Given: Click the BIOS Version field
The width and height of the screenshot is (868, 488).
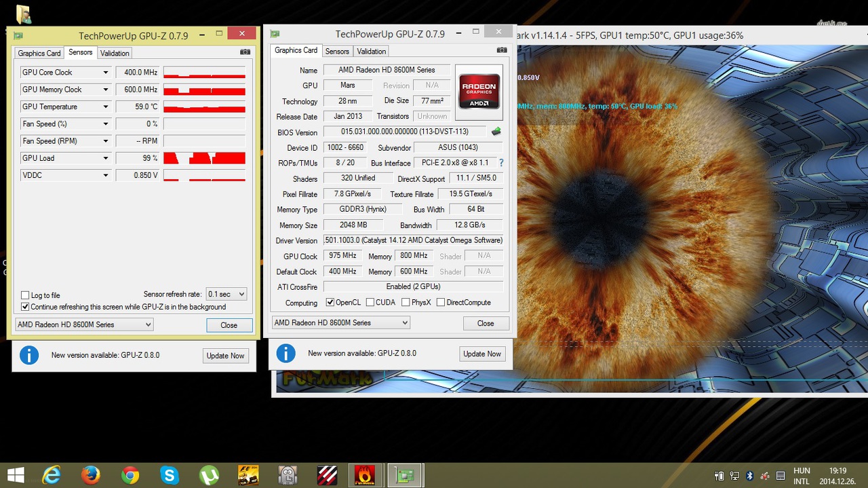Looking at the screenshot, I should [x=405, y=132].
